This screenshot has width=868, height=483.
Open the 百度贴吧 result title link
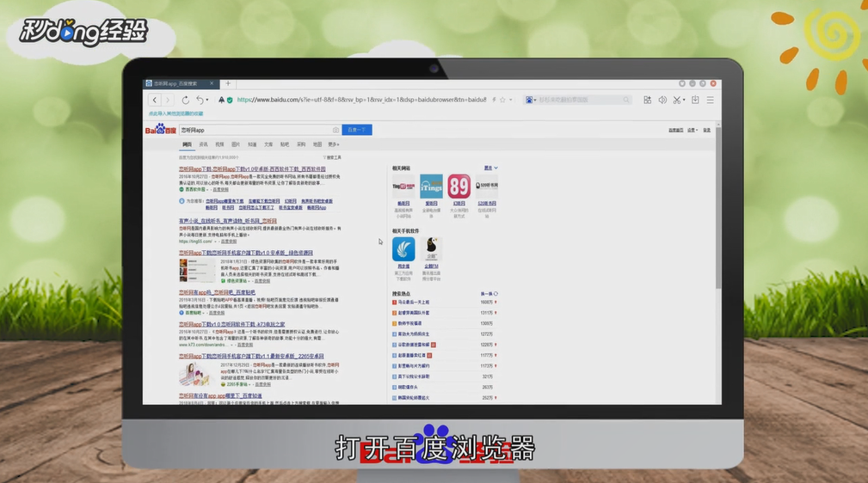tap(217, 293)
